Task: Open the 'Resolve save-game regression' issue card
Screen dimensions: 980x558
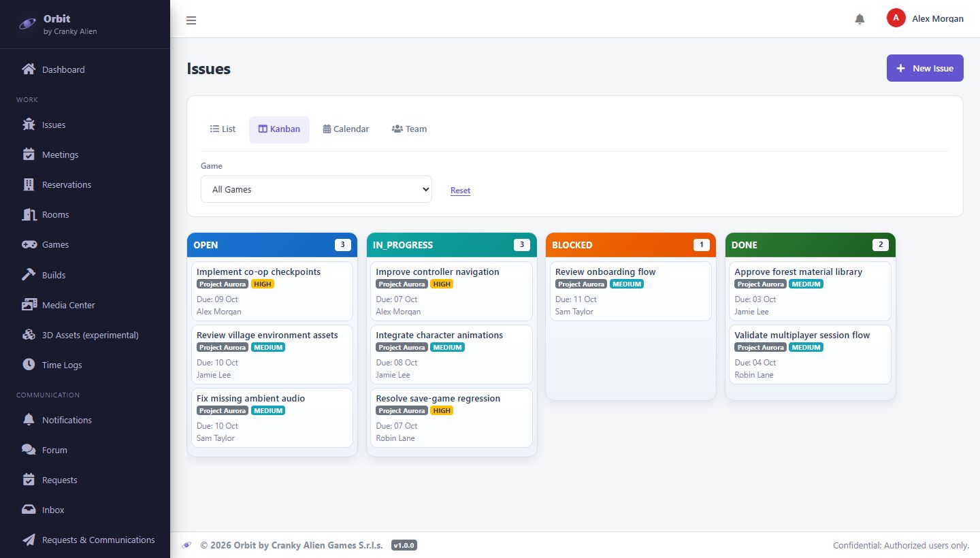Action: click(x=451, y=418)
